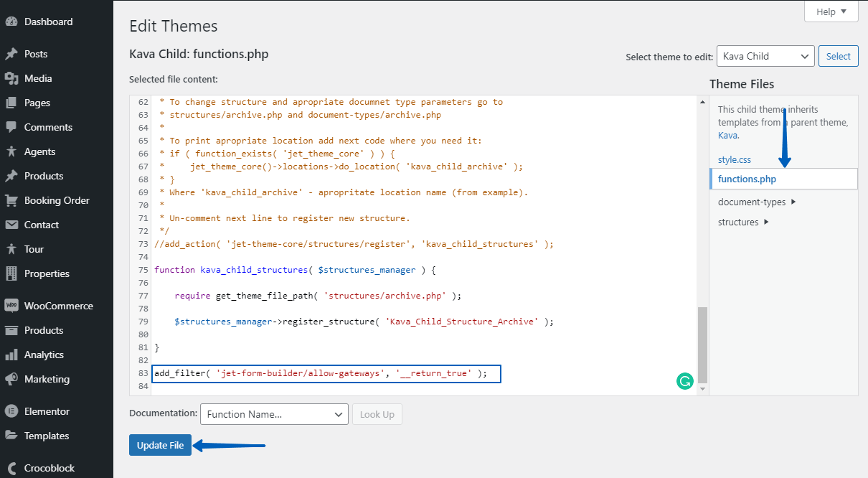The height and width of the screenshot is (478, 868).
Task: Open the Function Name documentation dropdown
Action: [274, 414]
